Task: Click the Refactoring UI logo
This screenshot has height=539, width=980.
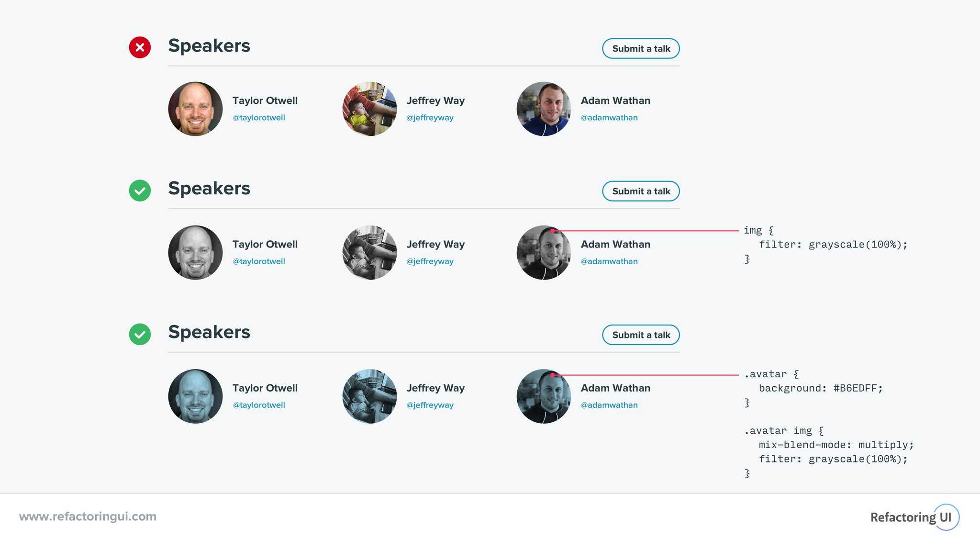Action: 914,517
